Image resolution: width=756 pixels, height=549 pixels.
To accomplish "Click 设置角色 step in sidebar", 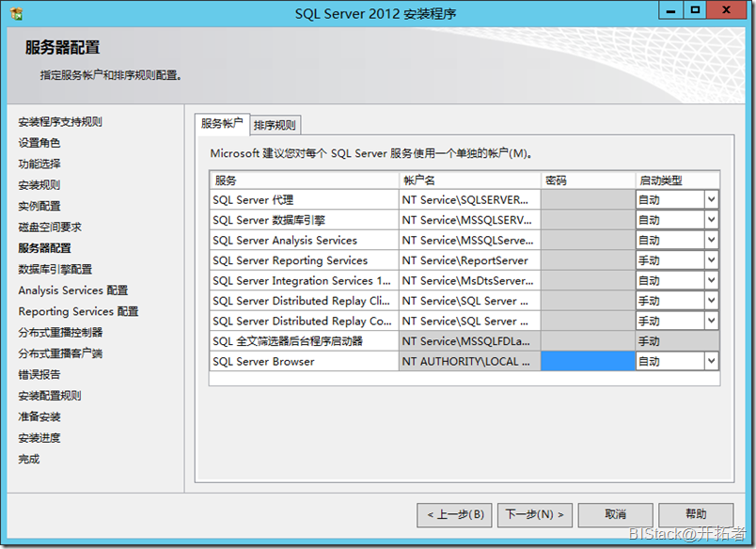I will point(39,143).
